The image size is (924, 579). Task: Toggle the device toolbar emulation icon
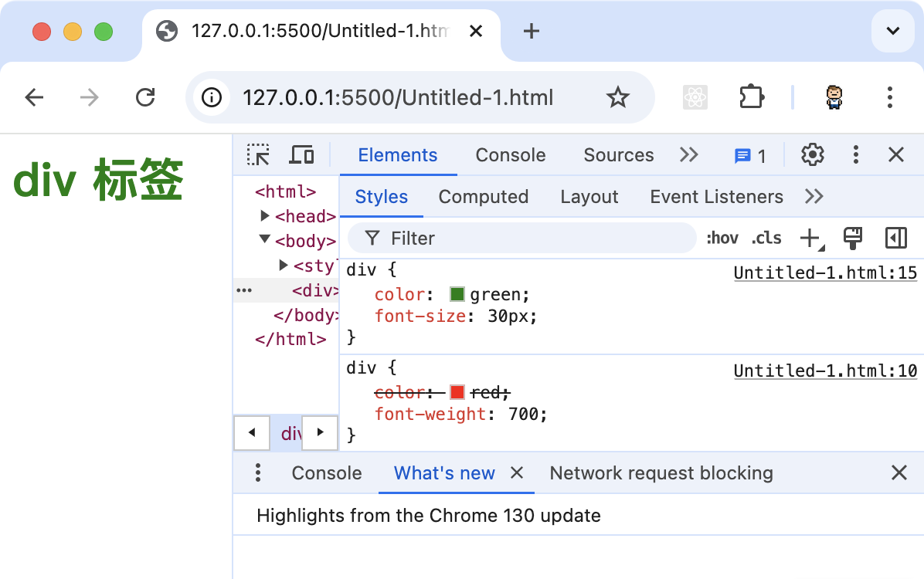pos(301,155)
